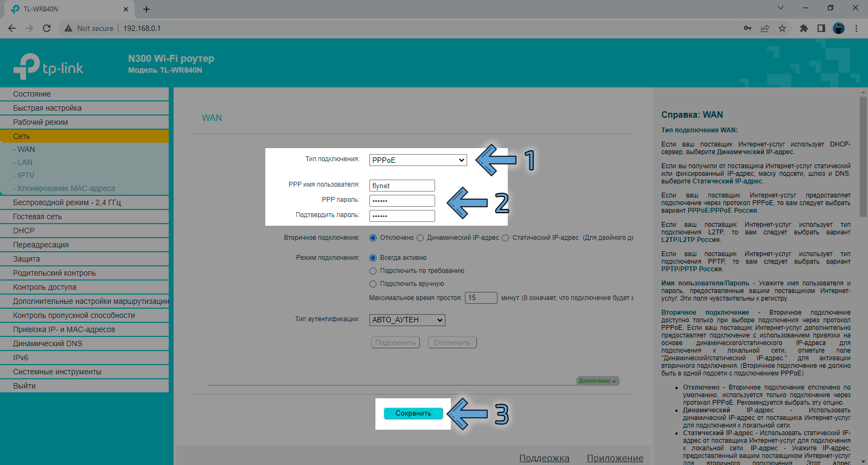Image resolution: width=868 pixels, height=465 pixels.
Task: Open the saved passwords key icon
Action: click(x=748, y=28)
